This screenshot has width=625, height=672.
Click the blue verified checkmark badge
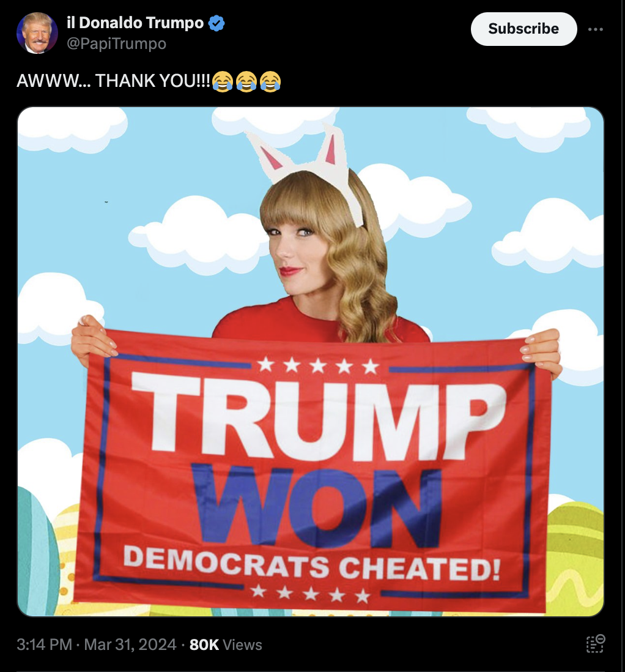216,23
